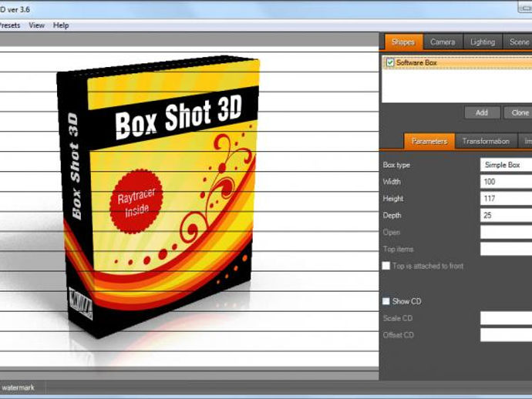Click the watermark status bar entry

point(18,387)
